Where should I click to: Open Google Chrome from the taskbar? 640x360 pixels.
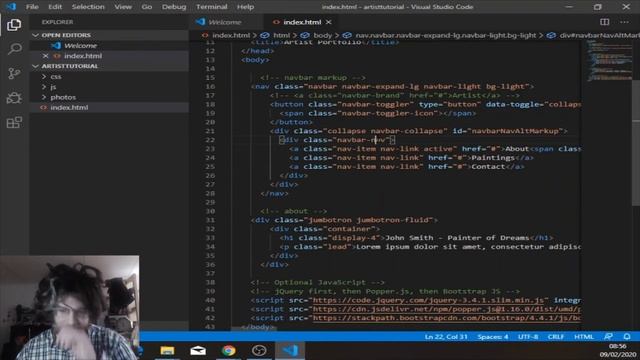coord(229,351)
